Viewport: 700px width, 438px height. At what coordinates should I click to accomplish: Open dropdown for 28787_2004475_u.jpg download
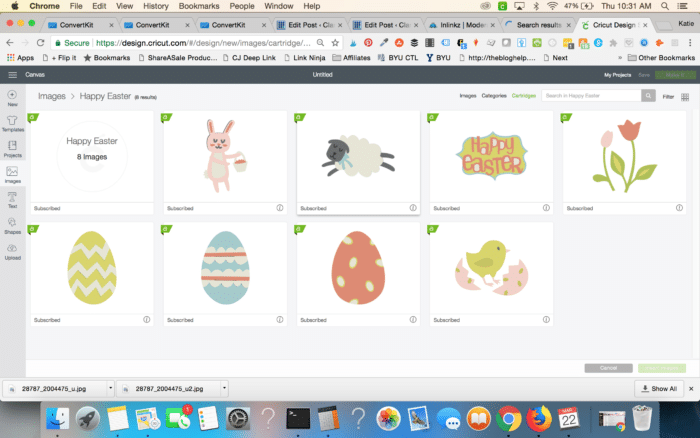(x=110, y=388)
